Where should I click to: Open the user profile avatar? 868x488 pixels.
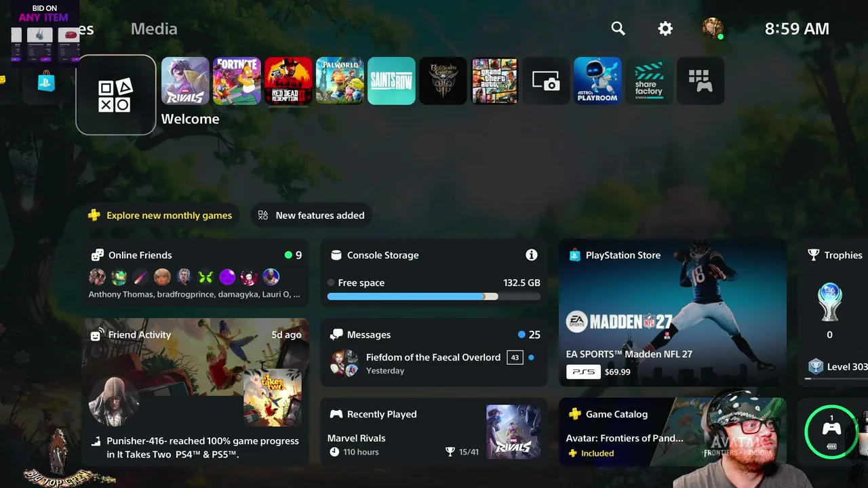[713, 28]
